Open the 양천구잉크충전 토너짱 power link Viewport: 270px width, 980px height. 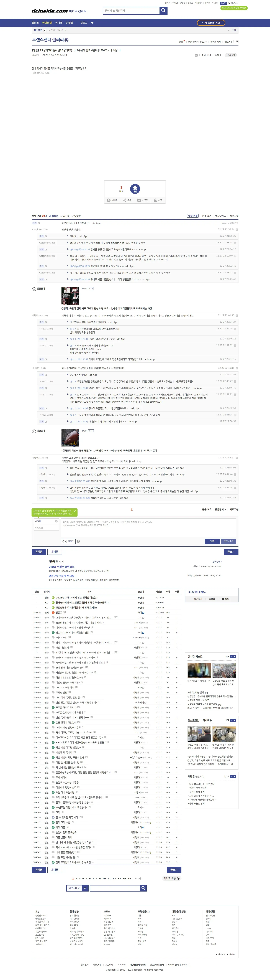(x=61, y=576)
